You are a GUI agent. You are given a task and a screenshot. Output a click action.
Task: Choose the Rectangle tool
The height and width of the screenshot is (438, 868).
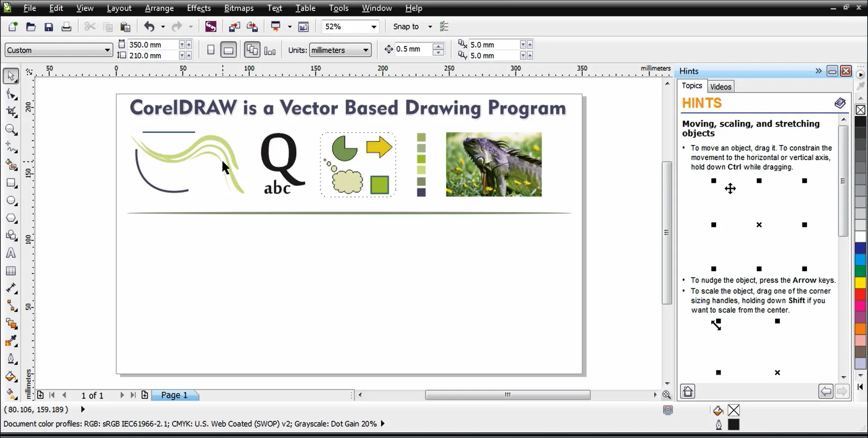[11, 183]
